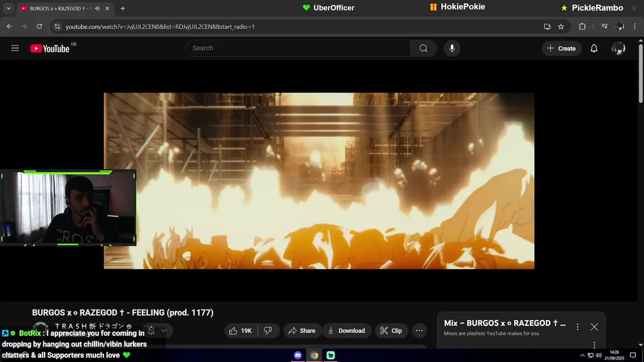Open the T R A S H channel name
The height and width of the screenshot is (362, 644).
(90, 326)
